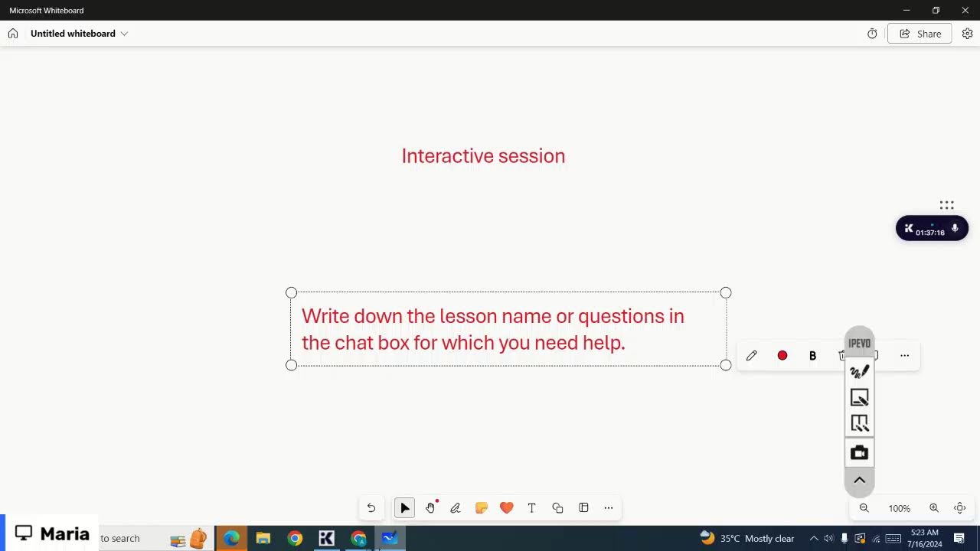Open the clock showing 5:23 AM
This screenshot has height=551, width=980.
(925, 539)
